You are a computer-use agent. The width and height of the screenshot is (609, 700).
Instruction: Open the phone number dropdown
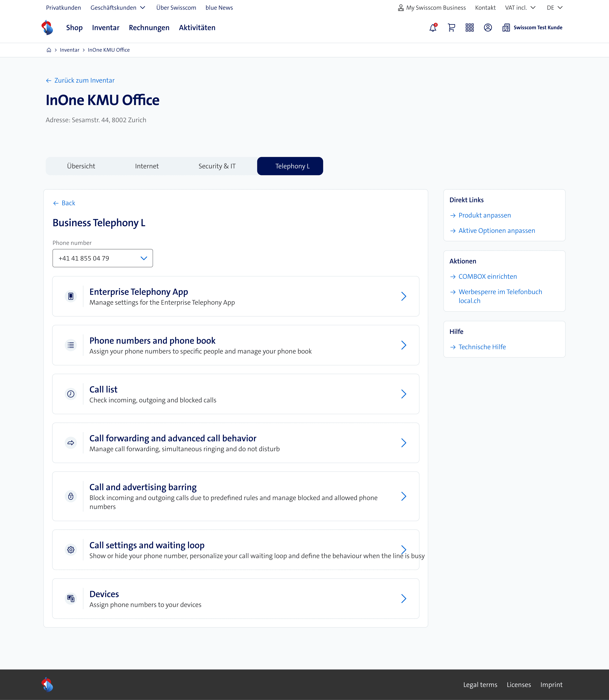tap(103, 258)
